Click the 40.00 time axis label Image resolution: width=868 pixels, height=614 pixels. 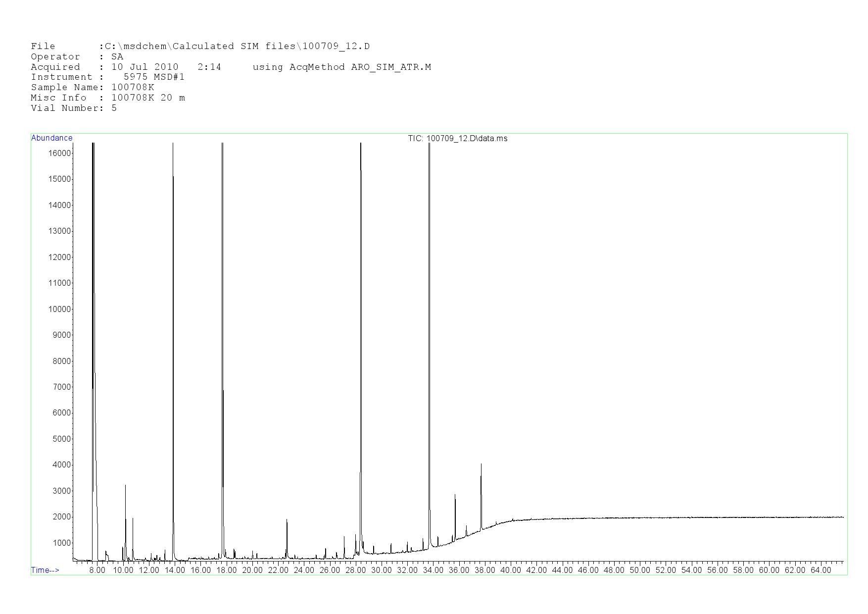click(x=510, y=570)
